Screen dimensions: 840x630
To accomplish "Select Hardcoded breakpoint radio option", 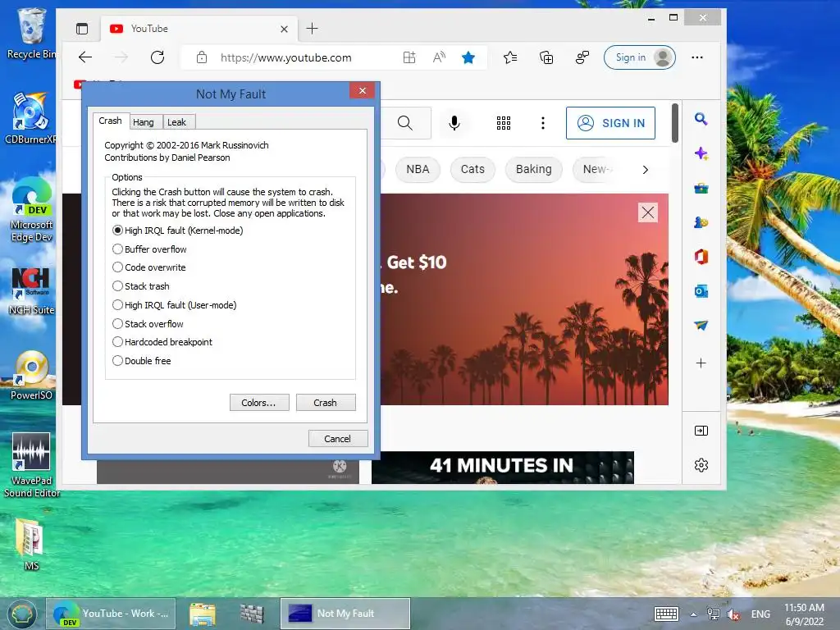I will pos(162,342).
